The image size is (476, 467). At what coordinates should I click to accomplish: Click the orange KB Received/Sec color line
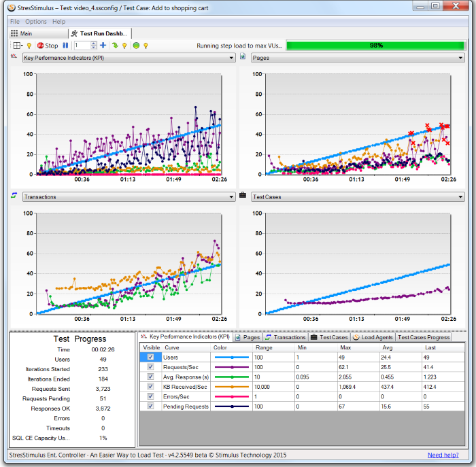click(232, 387)
